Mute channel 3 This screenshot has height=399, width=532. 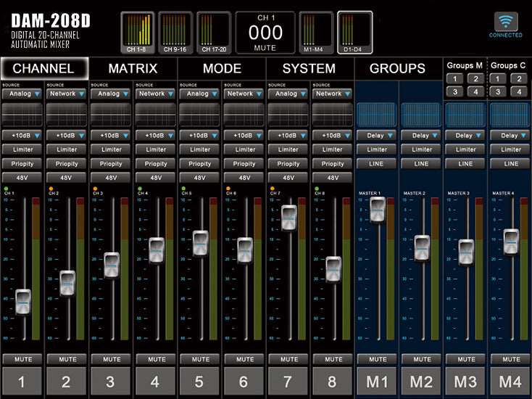tap(112, 359)
